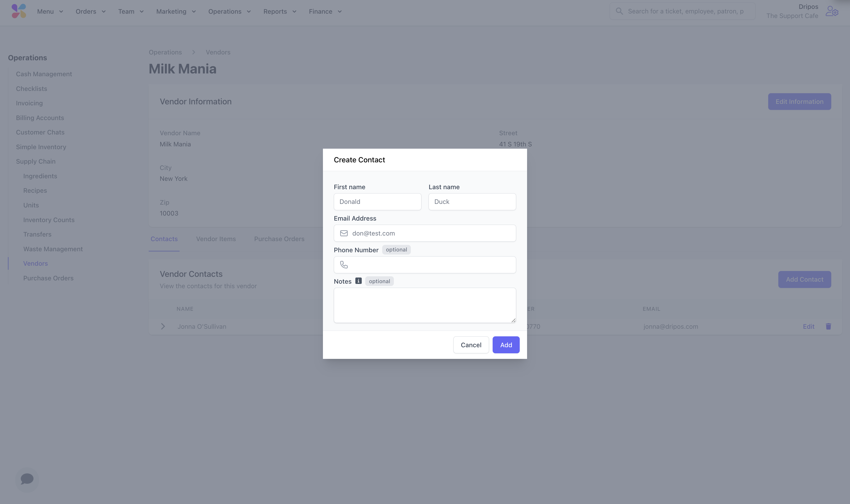Switch to the Contacts tab
Screen dimensions: 850x504
click(164, 239)
